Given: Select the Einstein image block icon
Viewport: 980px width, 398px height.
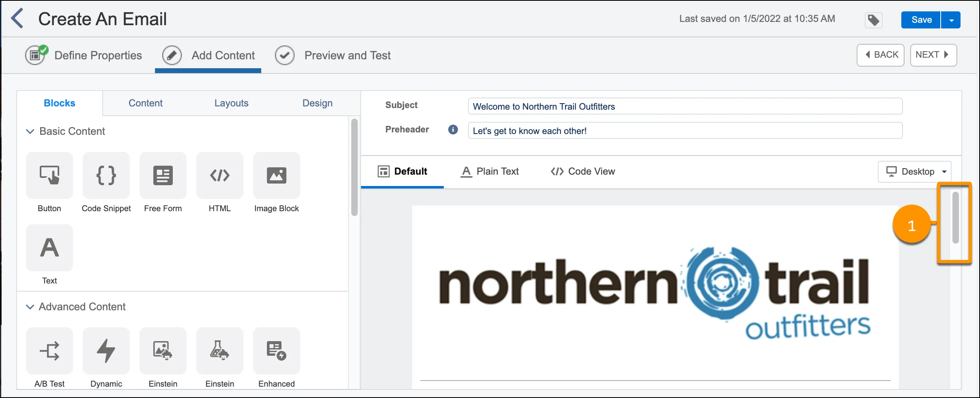Looking at the screenshot, I should tap(163, 351).
